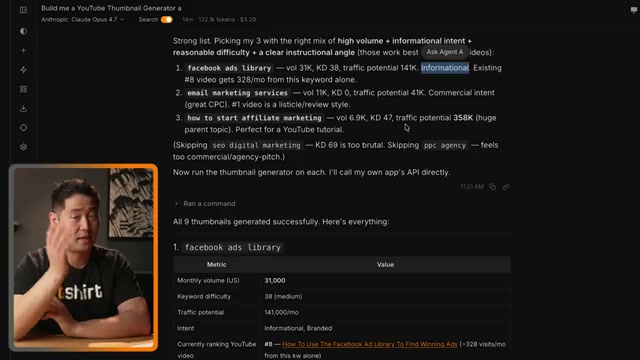Click the 'Traffic potential' row label

[200, 312]
